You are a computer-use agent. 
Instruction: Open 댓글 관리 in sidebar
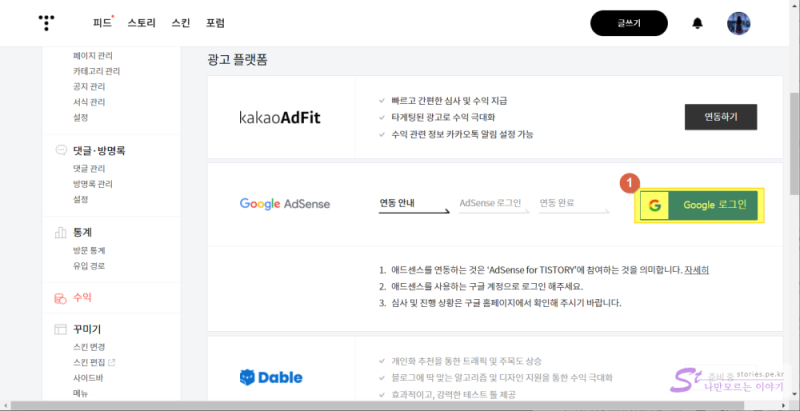tap(89, 169)
